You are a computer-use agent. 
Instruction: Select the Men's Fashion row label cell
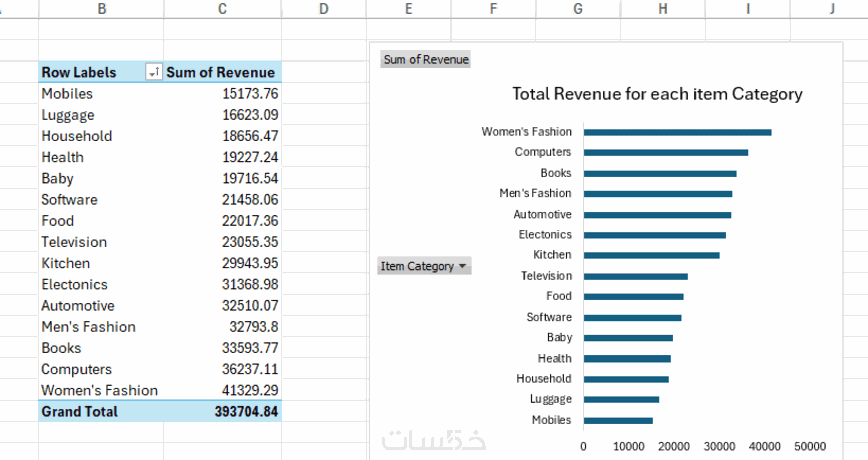(x=101, y=327)
